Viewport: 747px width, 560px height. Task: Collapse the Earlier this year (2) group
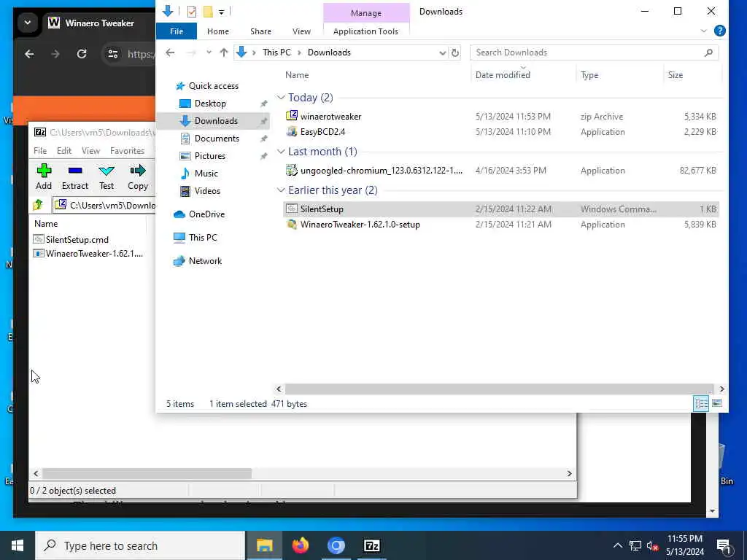[281, 190]
